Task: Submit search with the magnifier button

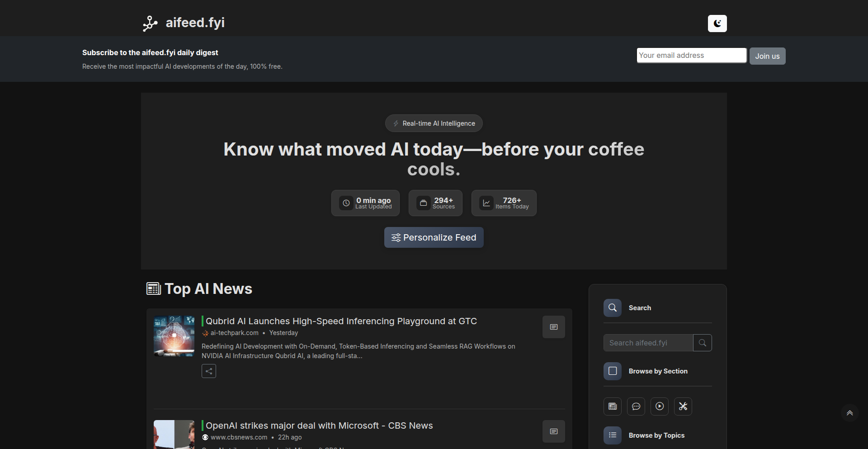Action: pyautogui.click(x=703, y=343)
